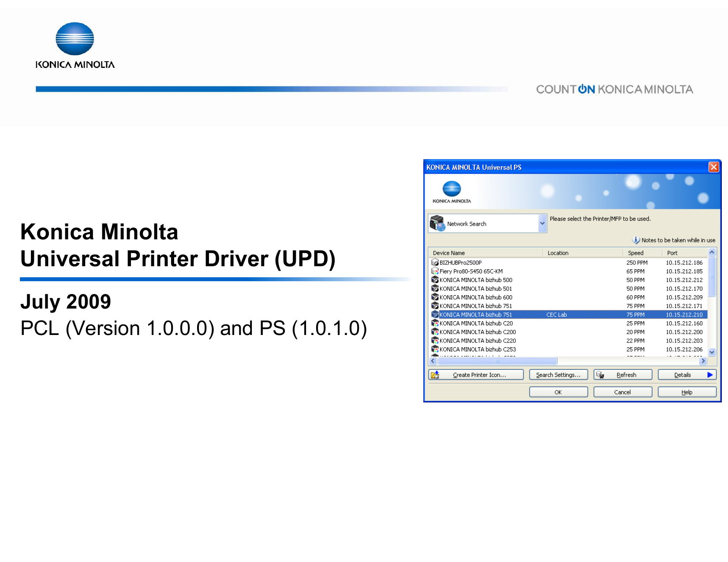This screenshot has height=562, width=728.
Task: Select KONICA MINOLTA bizhub C20 row
Action: point(568,324)
